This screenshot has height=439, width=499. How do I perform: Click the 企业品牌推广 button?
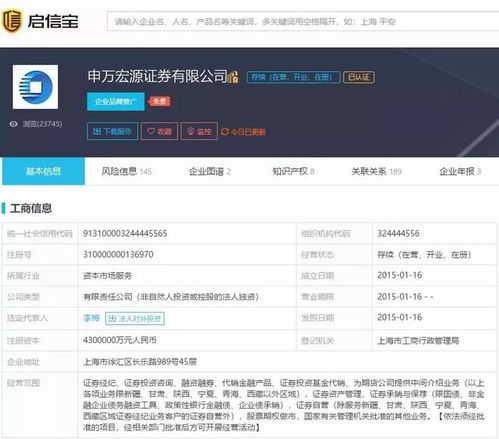tap(116, 101)
